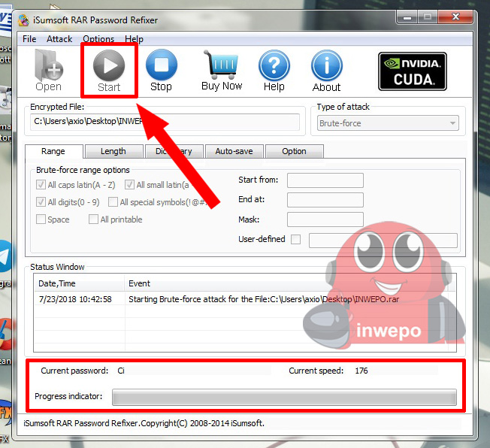490x448 pixels.
Task: Click the Current password value Ci
Action: point(121,371)
